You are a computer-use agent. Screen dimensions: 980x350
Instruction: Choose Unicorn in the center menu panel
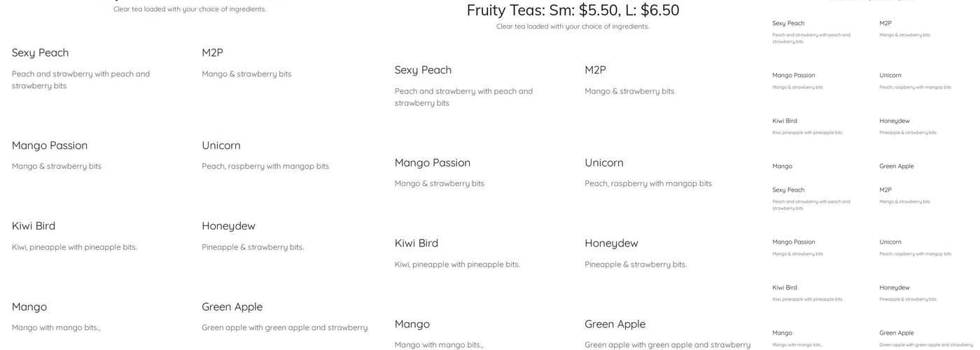603,162
